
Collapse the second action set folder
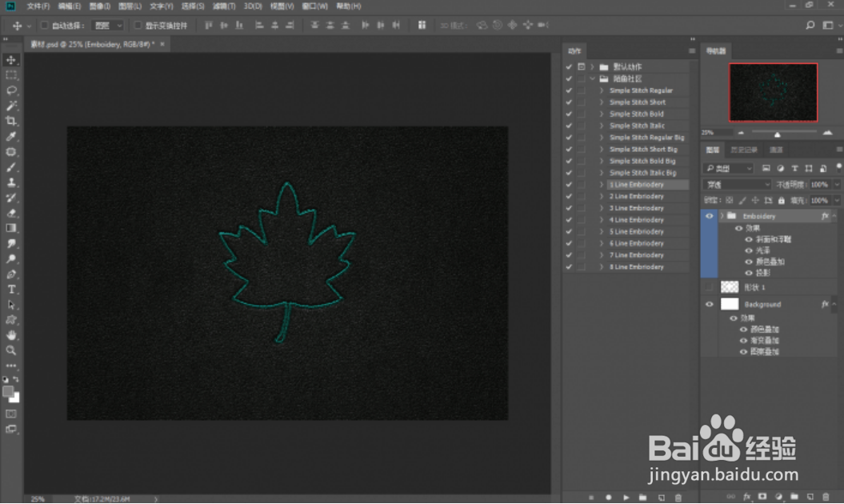[592, 78]
